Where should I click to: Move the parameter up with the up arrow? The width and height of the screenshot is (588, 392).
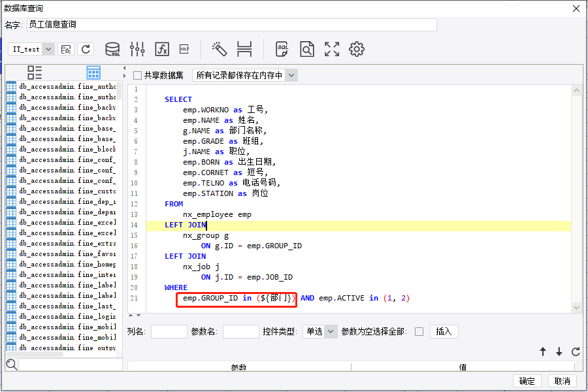543,351
